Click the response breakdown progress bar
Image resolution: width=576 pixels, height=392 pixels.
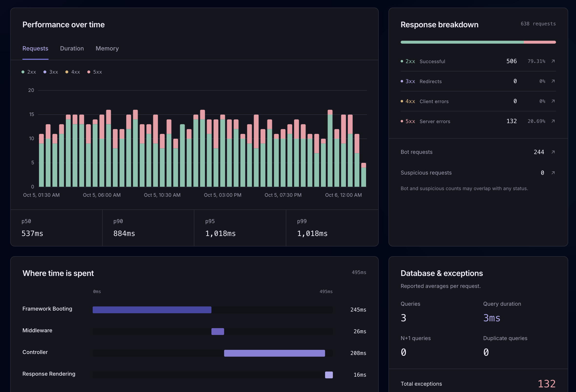(x=478, y=42)
